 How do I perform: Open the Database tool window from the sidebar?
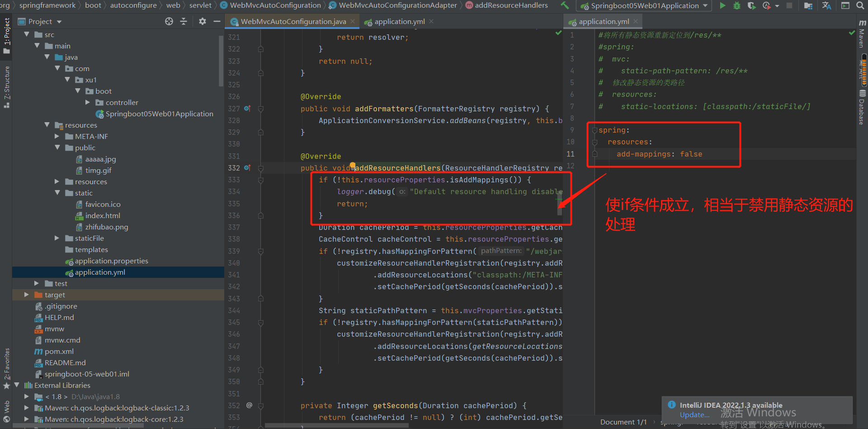click(862, 108)
